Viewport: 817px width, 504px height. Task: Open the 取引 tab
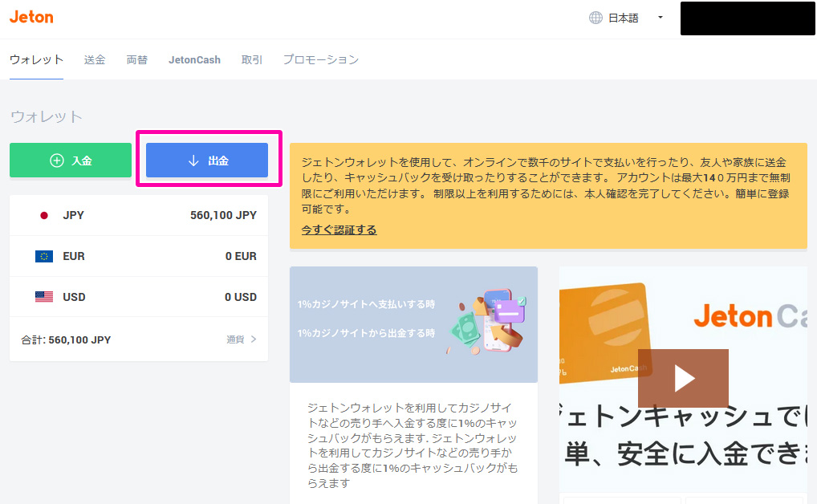pyautogui.click(x=252, y=60)
